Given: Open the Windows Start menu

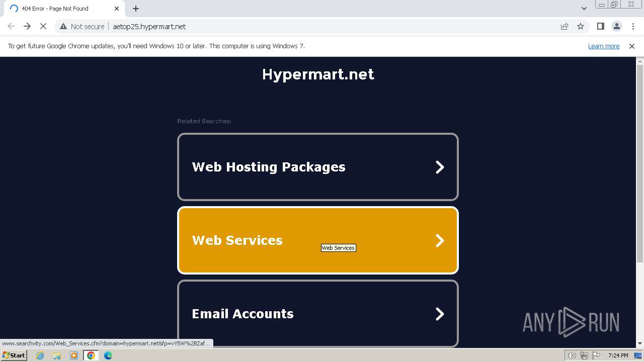Looking at the screenshot, I should pyautogui.click(x=14, y=355).
